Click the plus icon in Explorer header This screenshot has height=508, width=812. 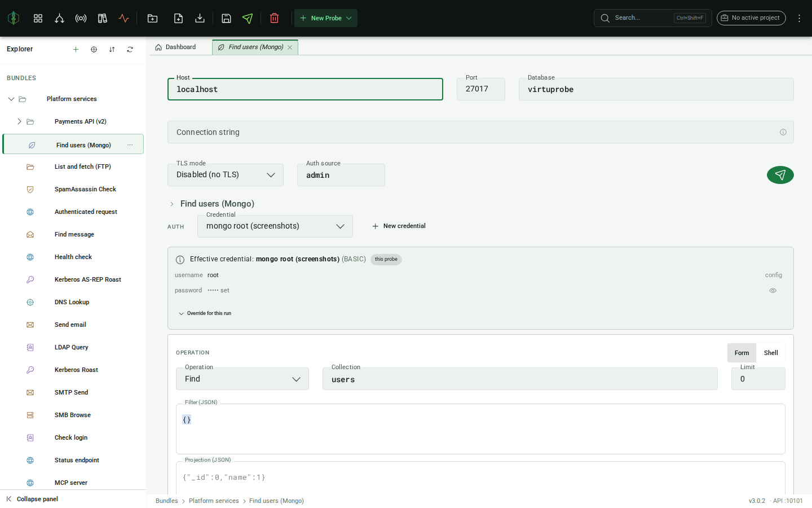pyautogui.click(x=76, y=50)
